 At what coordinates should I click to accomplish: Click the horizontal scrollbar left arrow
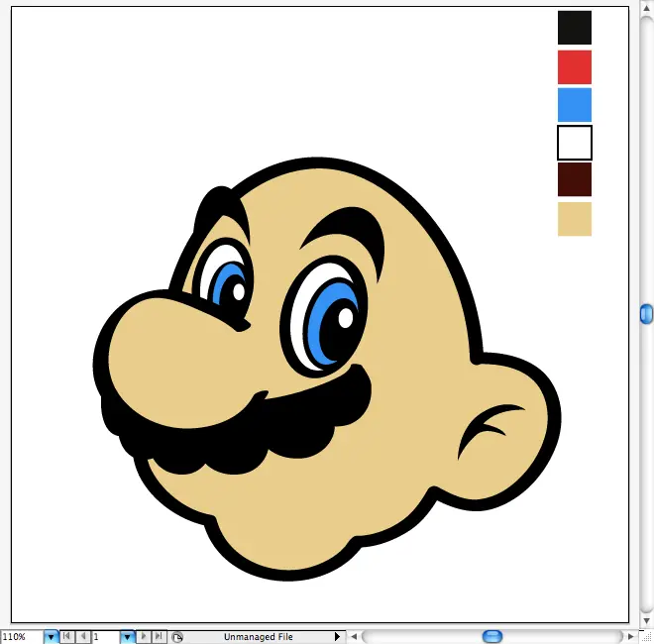[x=356, y=636]
